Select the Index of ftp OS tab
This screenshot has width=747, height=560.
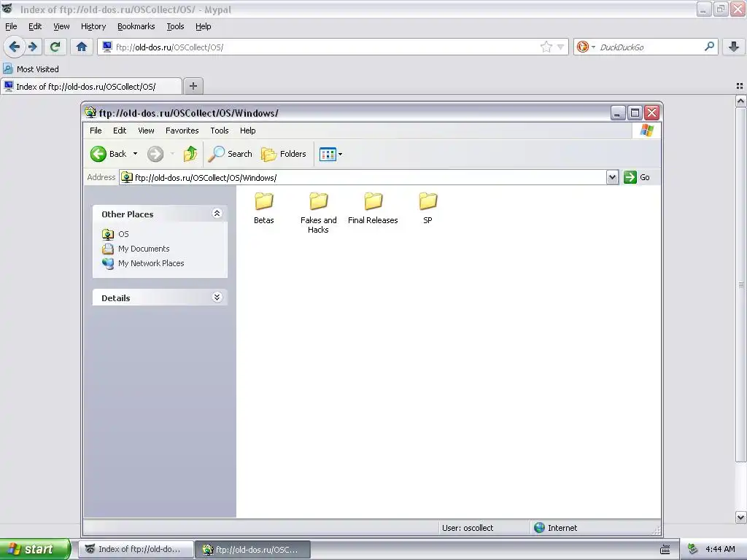point(91,87)
